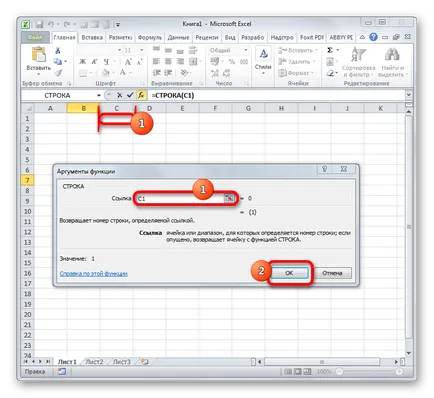Click the Найти и выделить binoculars icon
Screen dimensions: 434x398
392,55
